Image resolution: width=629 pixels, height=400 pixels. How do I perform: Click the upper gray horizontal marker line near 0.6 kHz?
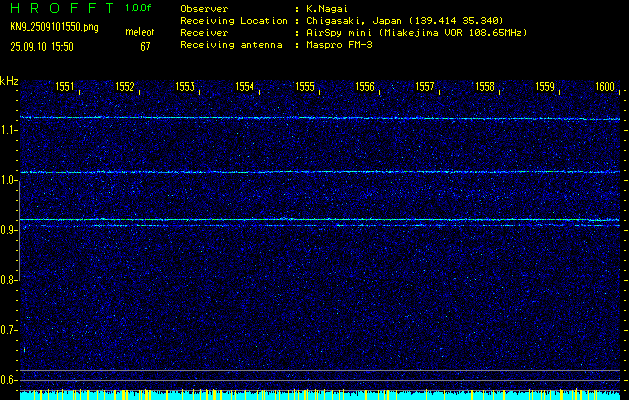pyautogui.click(x=320, y=370)
